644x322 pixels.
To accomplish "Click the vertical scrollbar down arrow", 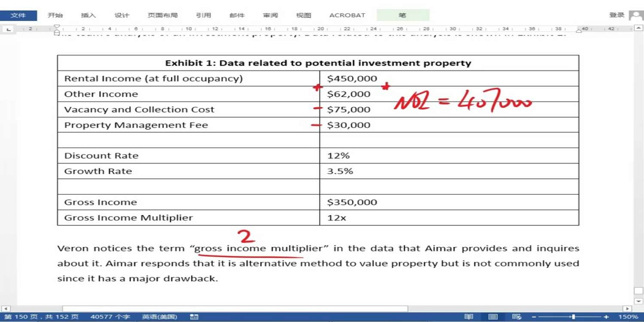I will [638, 301].
